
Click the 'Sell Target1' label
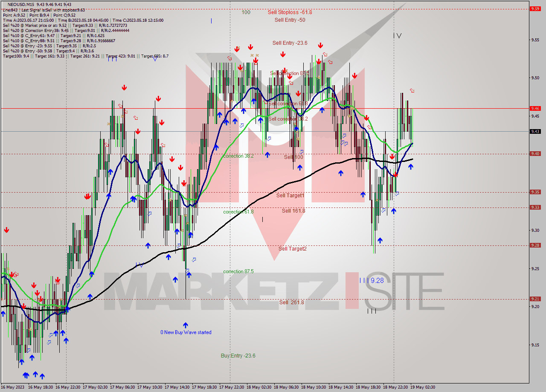pyautogui.click(x=290, y=195)
